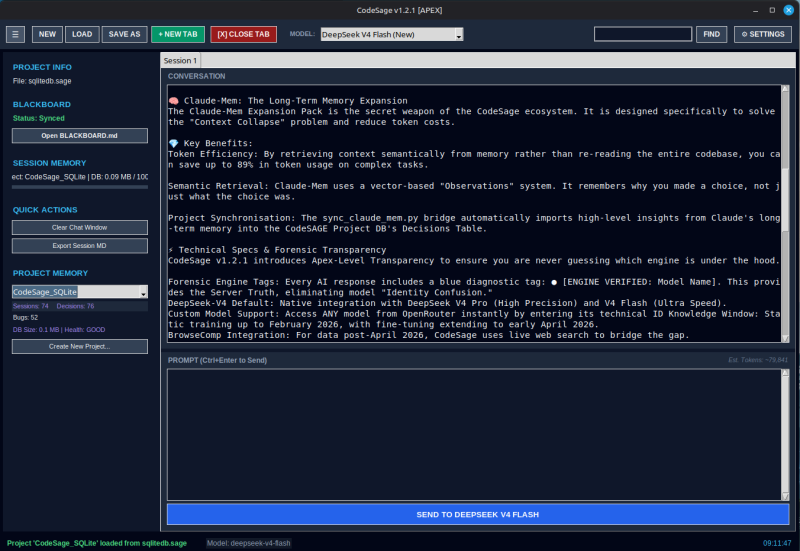The width and height of the screenshot is (800, 551).
Task: Select the Session 1 tab
Action: (180, 60)
